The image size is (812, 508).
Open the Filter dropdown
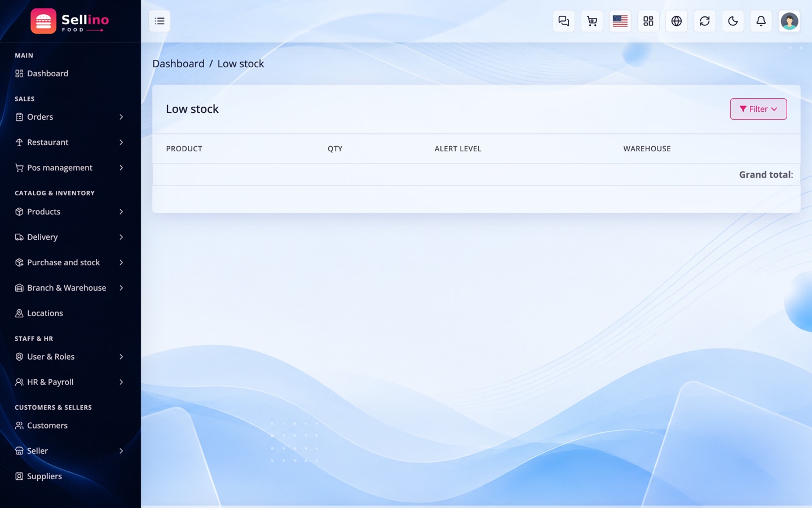tap(758, 109)
